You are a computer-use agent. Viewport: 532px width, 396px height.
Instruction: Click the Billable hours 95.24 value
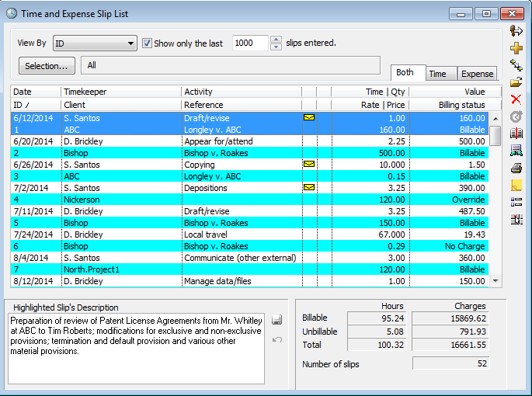pyautogui.click(x=377, y=318)
